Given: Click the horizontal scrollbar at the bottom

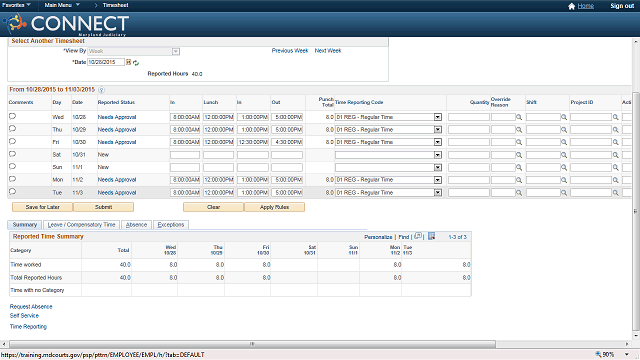Looking at the screenshot, I should point(252,344).
